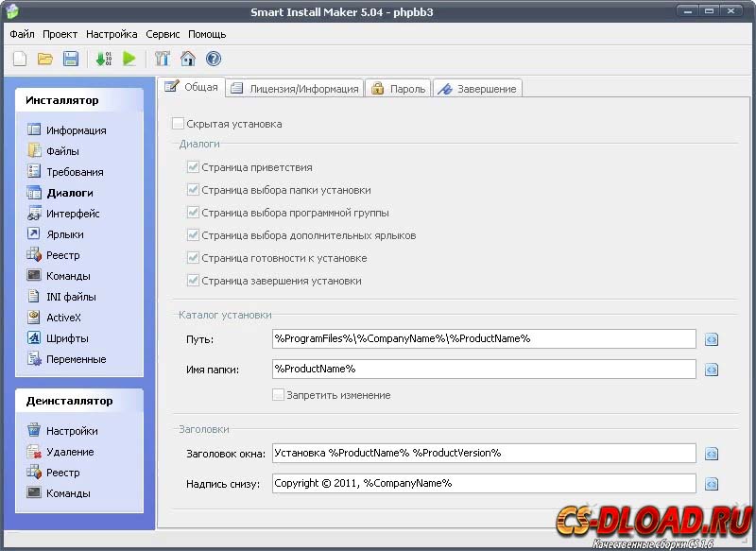Click the Имя папки input field
Screen dimensions: 756x551
click(484, 370)
